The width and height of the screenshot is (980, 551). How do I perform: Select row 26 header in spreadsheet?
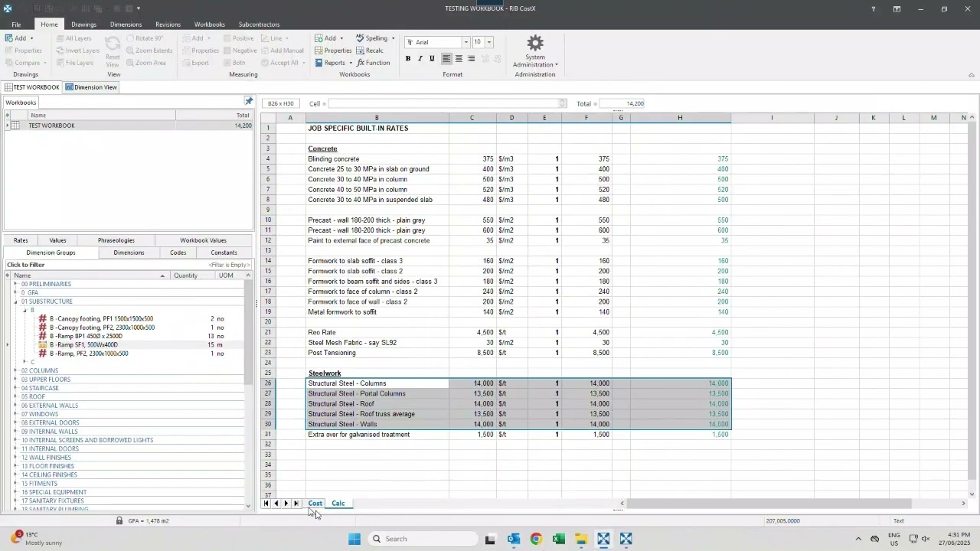click(x=268, y=383)
